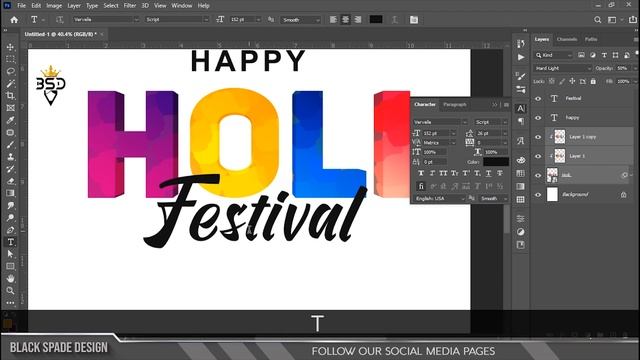Toggle Faux Italic in Character panel
Screen dimensions: 640x360
tap(432, 173)
